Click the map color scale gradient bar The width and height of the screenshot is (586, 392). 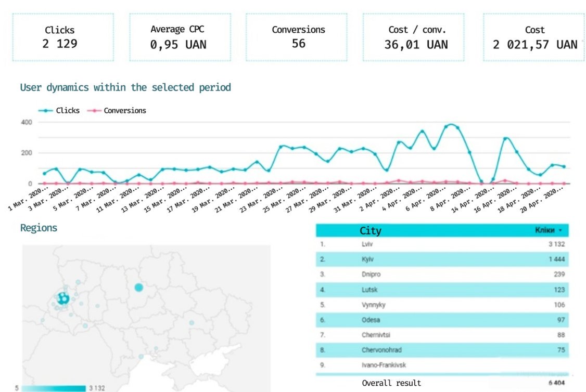(54, 388)
